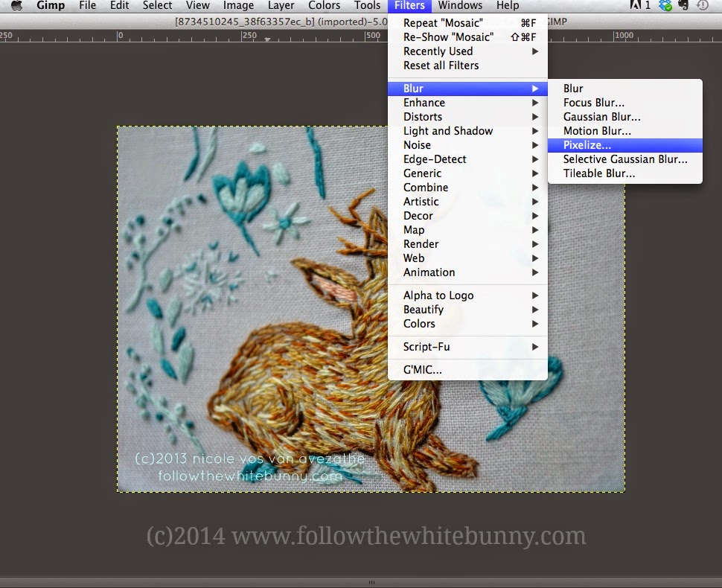
Task: Open the Colors menu in menu bar
Action: (x=325, y=5)
